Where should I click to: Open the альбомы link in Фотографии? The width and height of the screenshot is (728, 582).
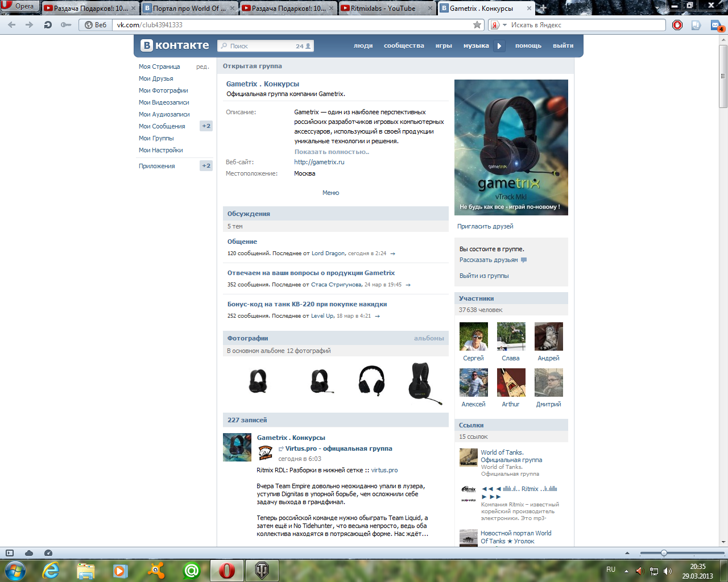(429, 338)
